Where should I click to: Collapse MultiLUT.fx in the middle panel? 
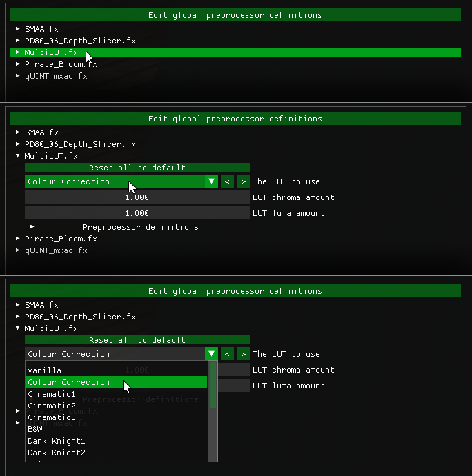[18, 156]
